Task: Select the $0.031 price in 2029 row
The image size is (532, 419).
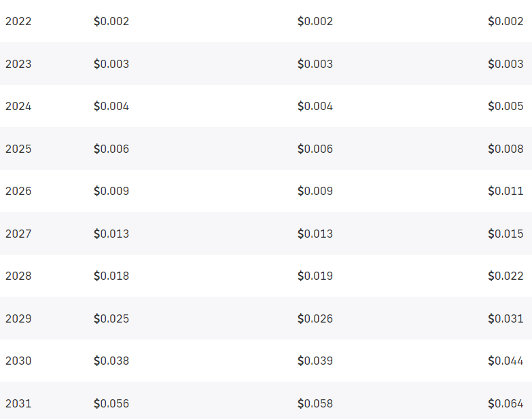Action: coord(506,318)
